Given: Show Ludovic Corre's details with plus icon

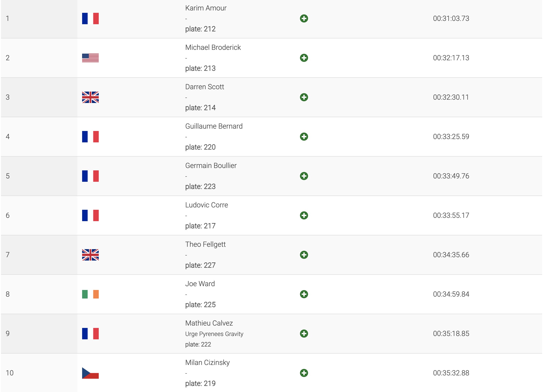Looking at the screenshot, I should (x=304, y=215).
